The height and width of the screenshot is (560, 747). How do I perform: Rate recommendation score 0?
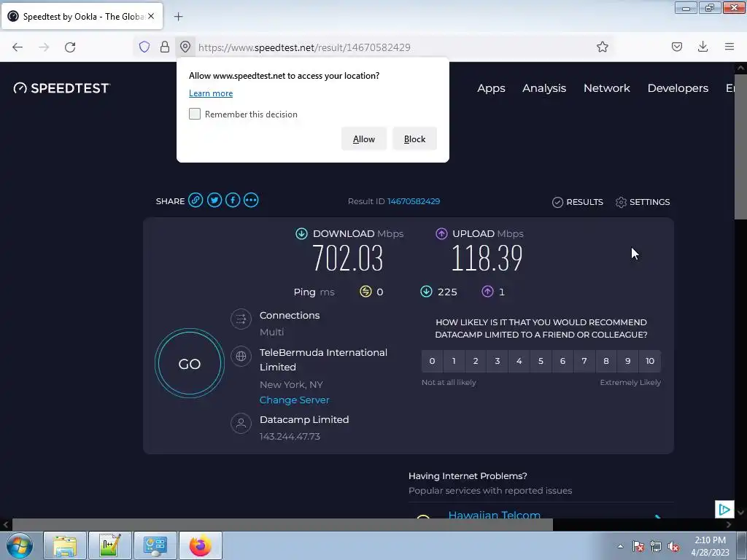(x=432, y=360)
